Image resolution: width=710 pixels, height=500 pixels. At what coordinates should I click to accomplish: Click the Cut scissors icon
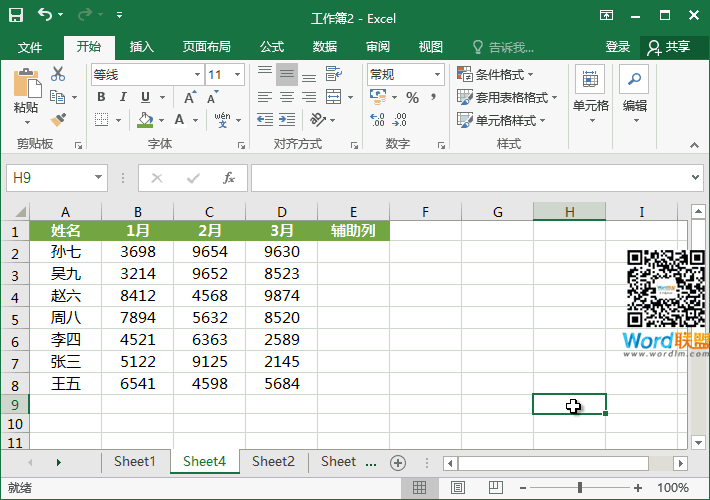pos(58,74)
